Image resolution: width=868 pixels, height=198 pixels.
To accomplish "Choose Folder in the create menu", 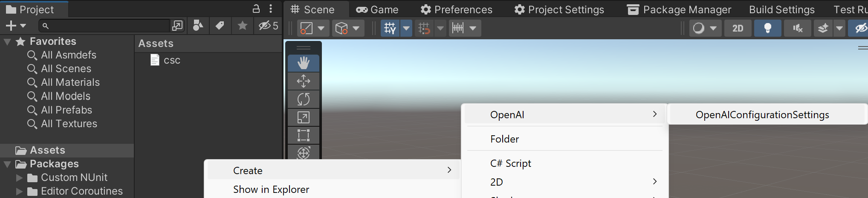I will pos(504,139).
